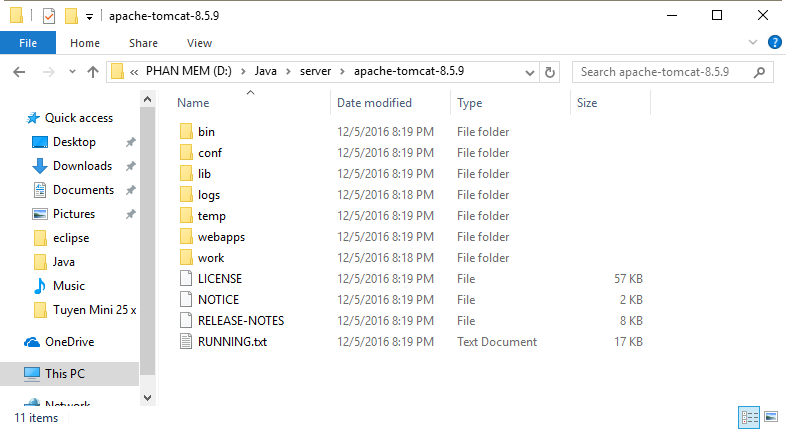Expand Java breadcrumb arrow

[288, 72]
